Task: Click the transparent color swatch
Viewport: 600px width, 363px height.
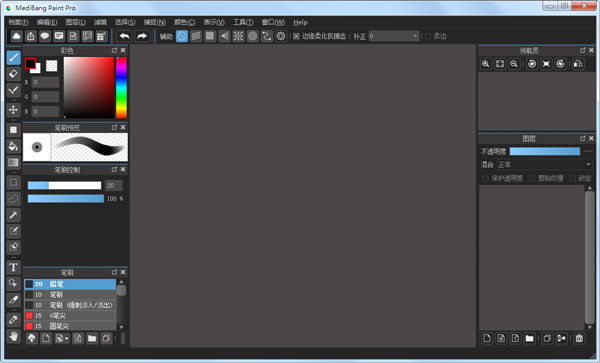Action: (x=51, y=65)
